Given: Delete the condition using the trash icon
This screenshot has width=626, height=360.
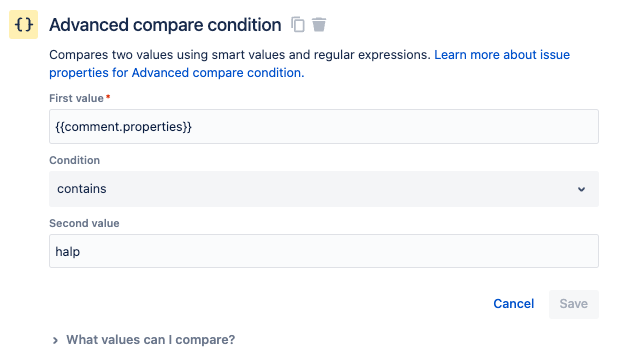Looking at the screenshot, I should coord(319,25).
